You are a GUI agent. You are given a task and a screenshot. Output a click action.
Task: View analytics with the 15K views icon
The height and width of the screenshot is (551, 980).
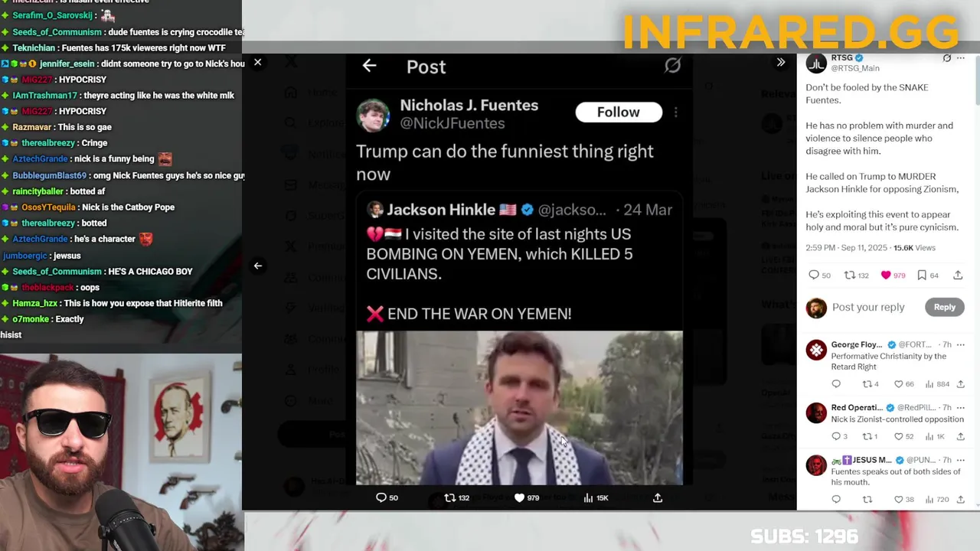[596, 497]
